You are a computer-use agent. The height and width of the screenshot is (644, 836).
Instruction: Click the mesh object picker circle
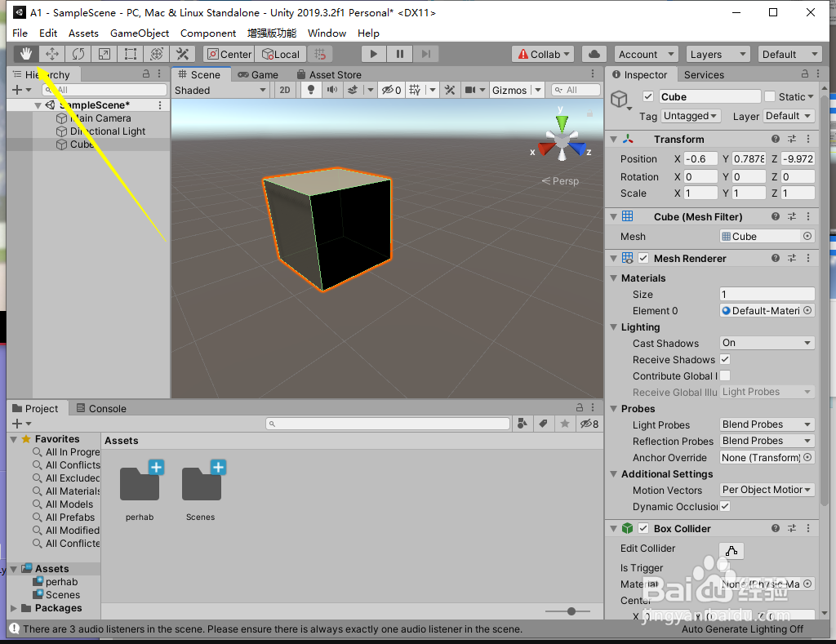[x=807, y=236]
